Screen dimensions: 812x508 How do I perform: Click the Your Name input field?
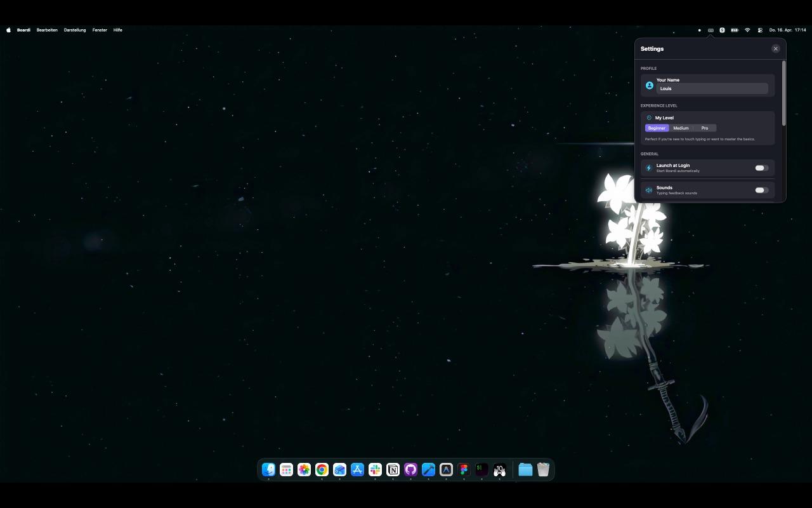[x=712, y=89]
